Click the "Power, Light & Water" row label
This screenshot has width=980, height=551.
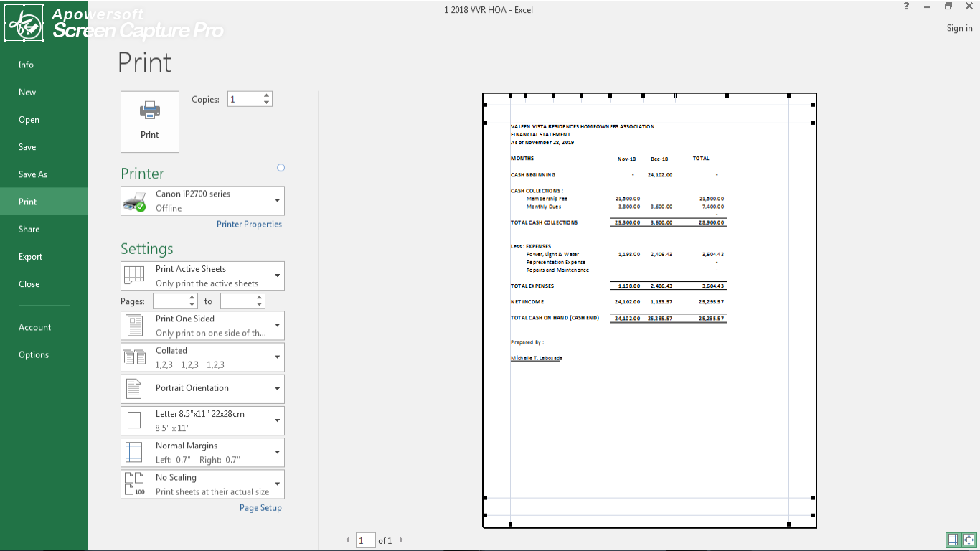coord(552,254)
